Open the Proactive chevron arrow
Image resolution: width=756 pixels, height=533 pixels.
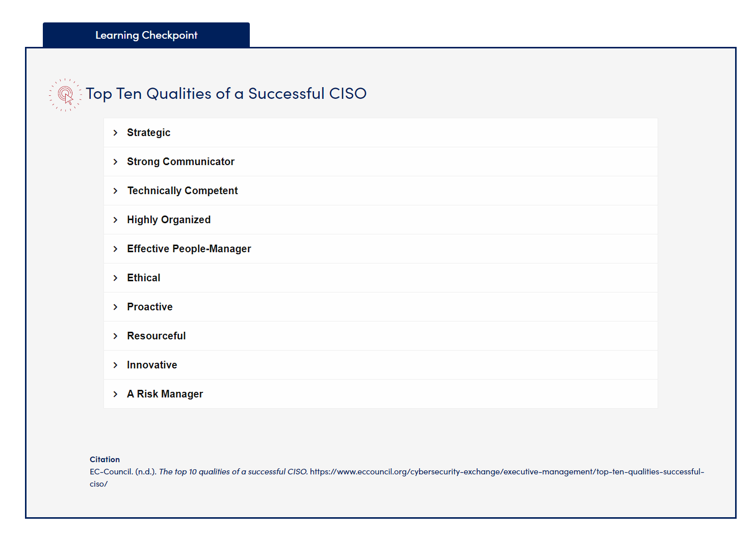[116, 307]
